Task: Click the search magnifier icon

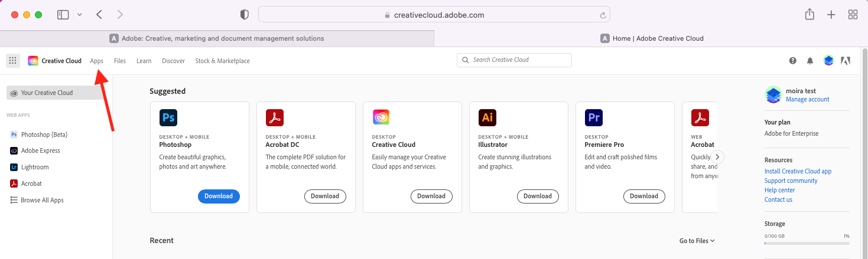Action: click(x=466, y=60)
